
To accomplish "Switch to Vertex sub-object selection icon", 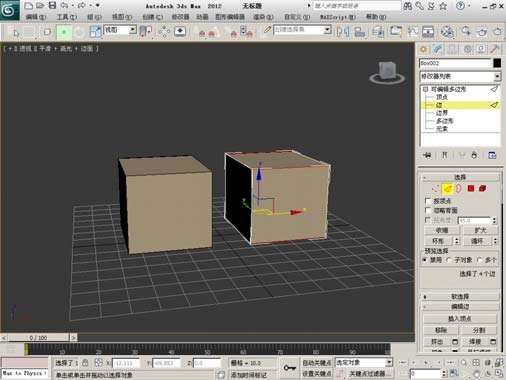I will click(x=435, y=189).
